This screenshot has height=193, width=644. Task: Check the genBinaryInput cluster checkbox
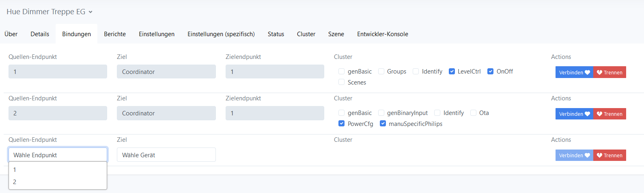coord(381,113)
